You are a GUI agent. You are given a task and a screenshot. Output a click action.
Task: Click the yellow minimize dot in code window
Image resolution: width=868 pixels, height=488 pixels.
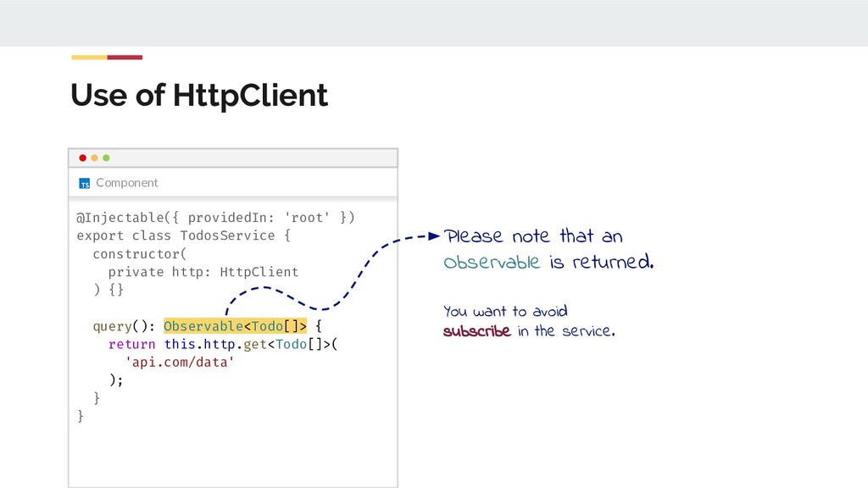pos(95,158)
